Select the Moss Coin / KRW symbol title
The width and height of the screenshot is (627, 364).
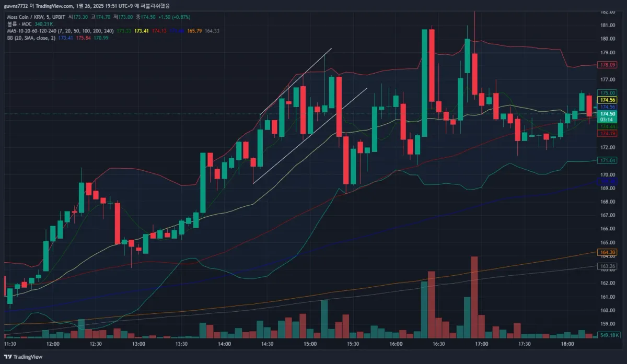tap(26, 17)
